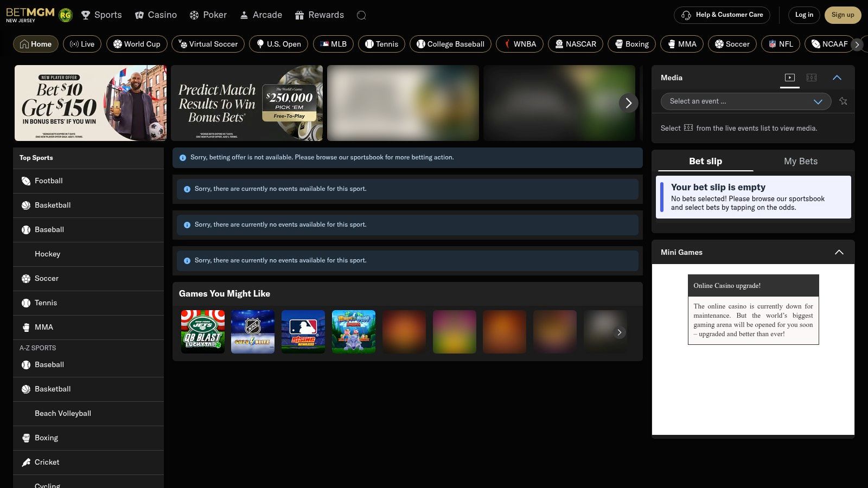Open Tennis in Top Sports
The width and height of the screenshot is (868, 488).
pyautogui.click(x=88, y=303)
